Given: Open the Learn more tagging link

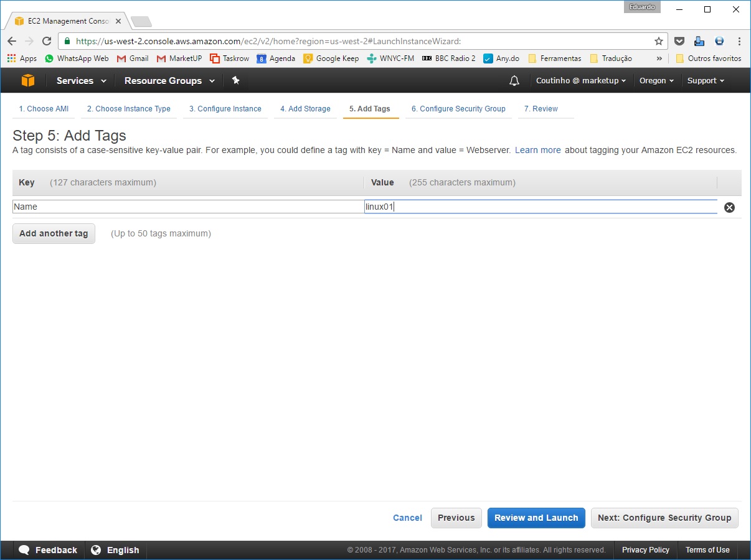Looking at the screenshot, I should [538, 150].
